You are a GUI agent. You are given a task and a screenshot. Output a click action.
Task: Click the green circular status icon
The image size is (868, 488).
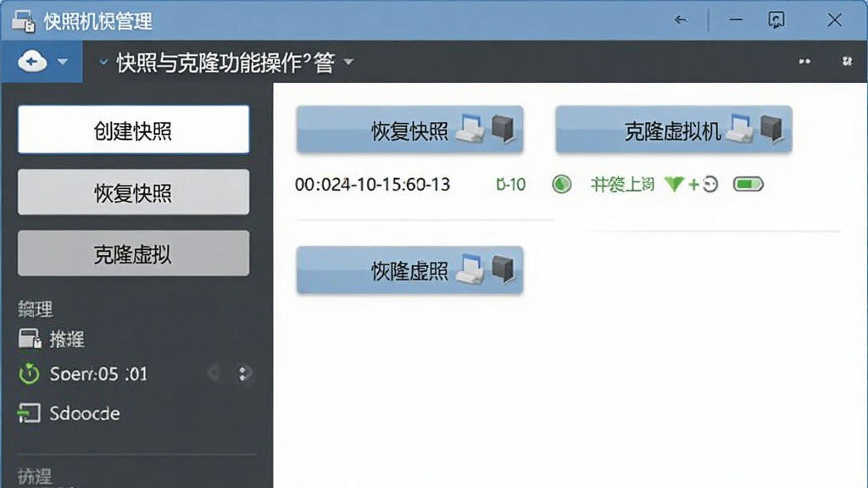point(562,184)
